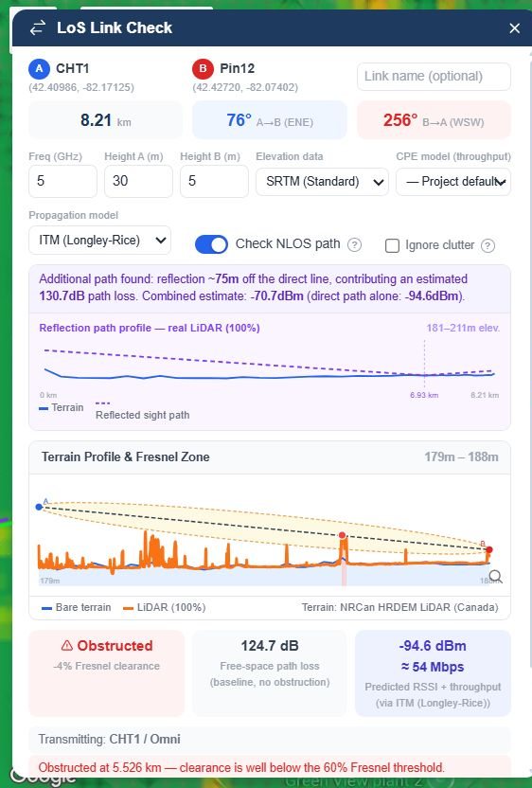
Task: Click the Link name (optional) field
Action: click(x=434, y=77)
